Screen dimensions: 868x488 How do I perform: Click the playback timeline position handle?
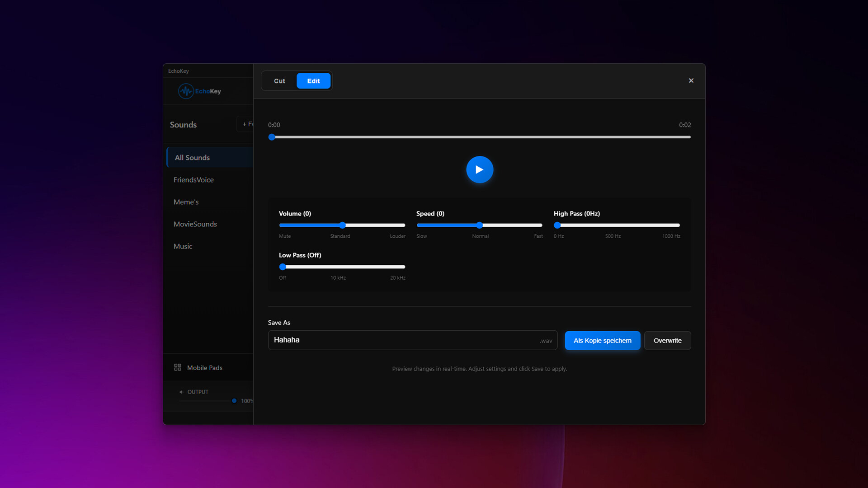tap(272, 137)
